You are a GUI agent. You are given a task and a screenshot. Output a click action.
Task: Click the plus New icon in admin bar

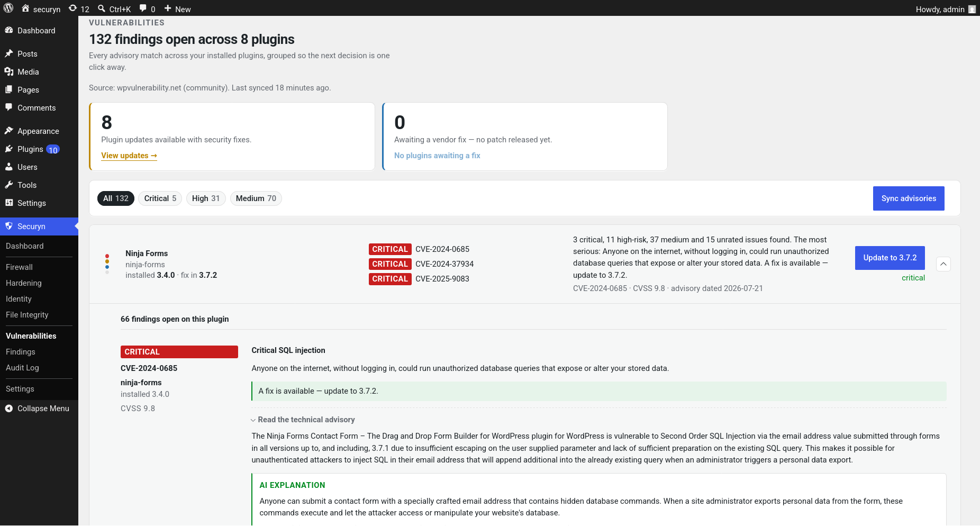[x=168, y=8]
